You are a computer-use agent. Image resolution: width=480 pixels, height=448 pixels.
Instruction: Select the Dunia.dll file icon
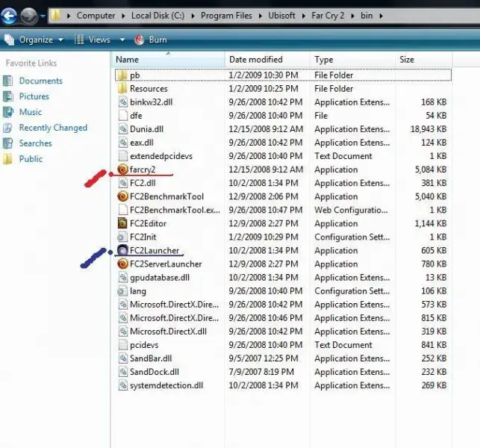tap(122, 129)
